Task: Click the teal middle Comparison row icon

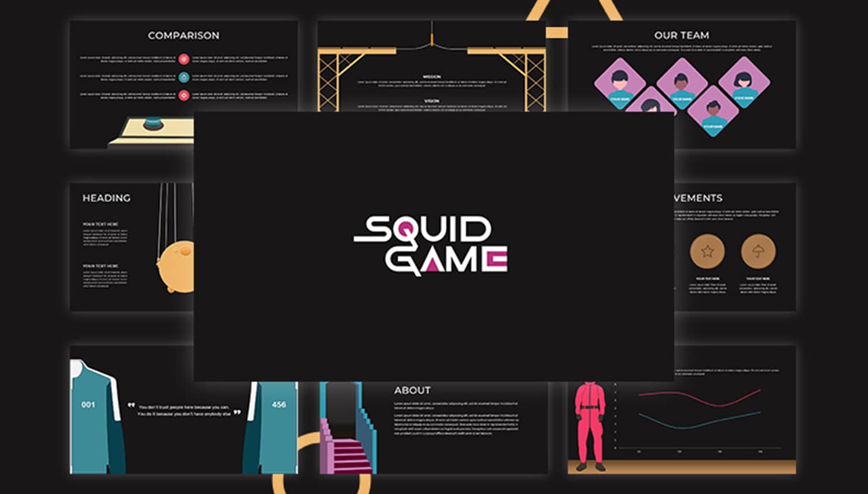Action: (x=184, y=77)
